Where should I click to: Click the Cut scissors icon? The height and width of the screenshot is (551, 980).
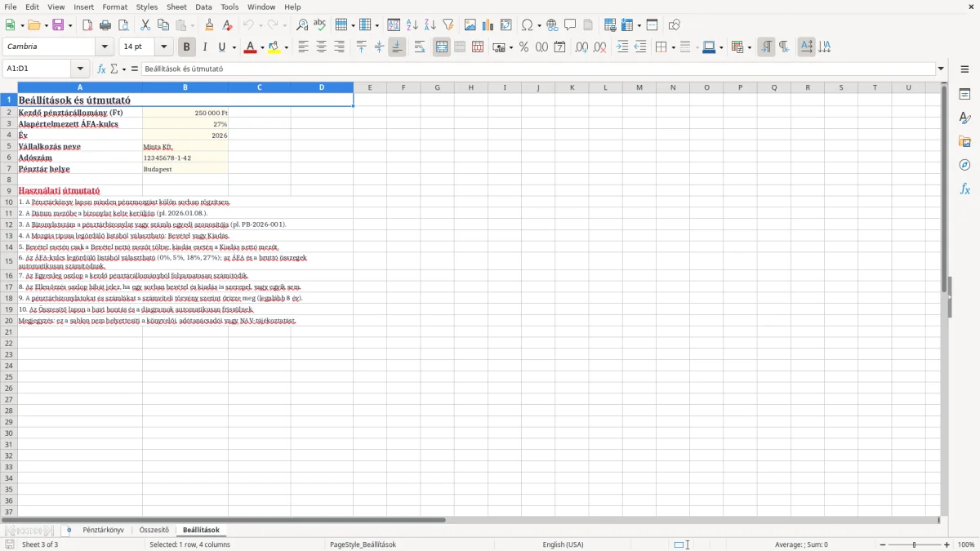[145, 25]
